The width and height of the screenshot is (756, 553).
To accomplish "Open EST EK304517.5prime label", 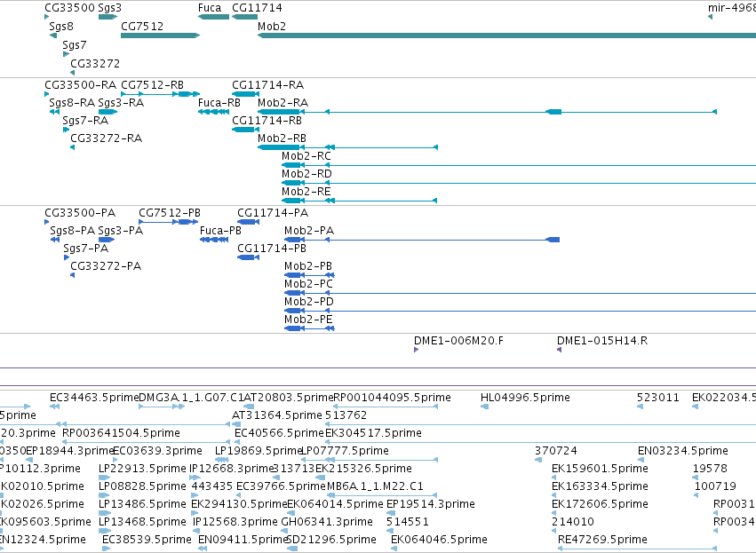I will pos(374,433).
